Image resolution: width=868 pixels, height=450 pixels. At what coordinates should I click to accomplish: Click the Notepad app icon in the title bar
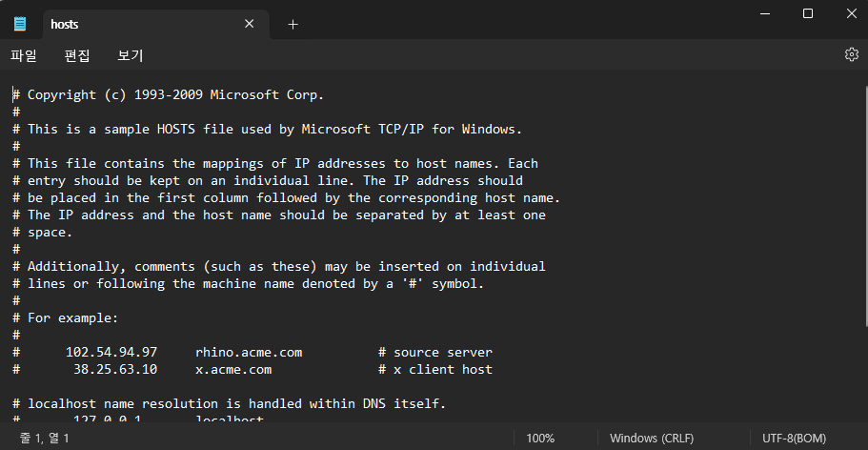(20, 23)
